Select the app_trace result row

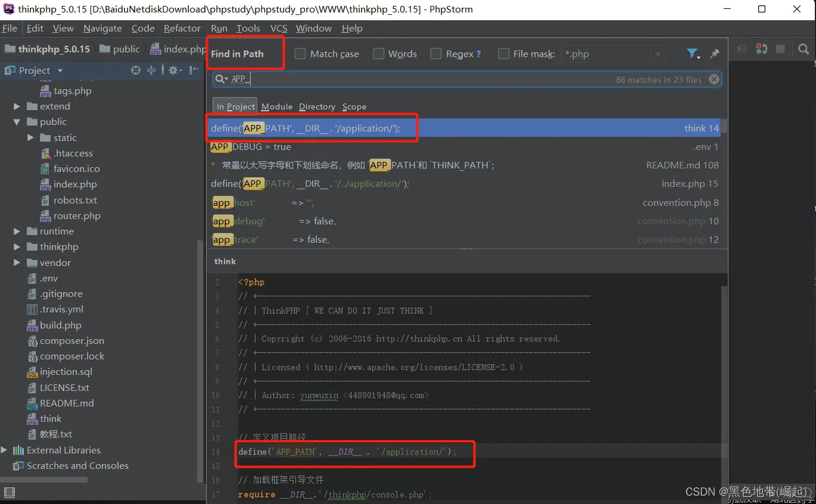coord(465,240)
